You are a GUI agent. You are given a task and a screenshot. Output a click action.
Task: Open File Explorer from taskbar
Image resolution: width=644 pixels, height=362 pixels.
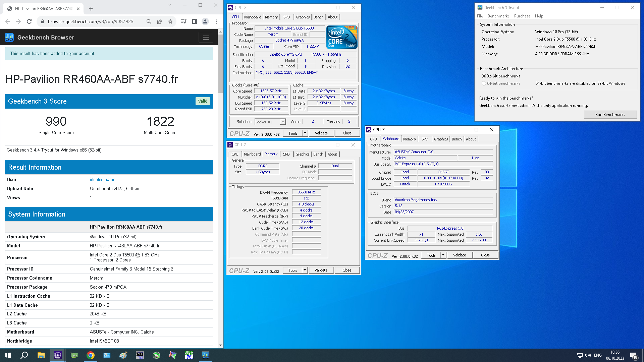tap(41, 355)
